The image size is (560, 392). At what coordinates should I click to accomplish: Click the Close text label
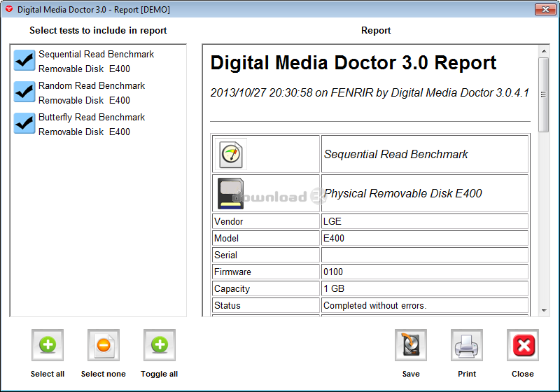(x=523, y=374)
